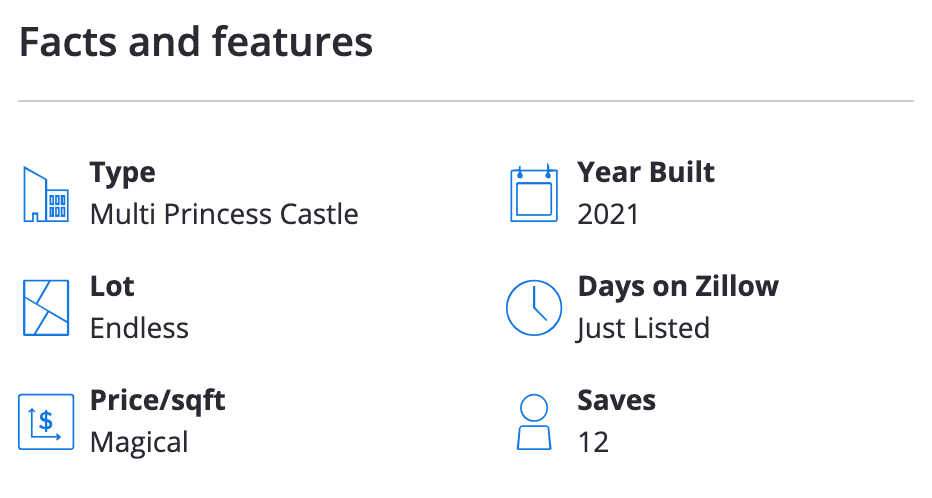Screen dimensions: 932x498
Task: Click the "Multi Princess Castle" value
Action: 224,214
